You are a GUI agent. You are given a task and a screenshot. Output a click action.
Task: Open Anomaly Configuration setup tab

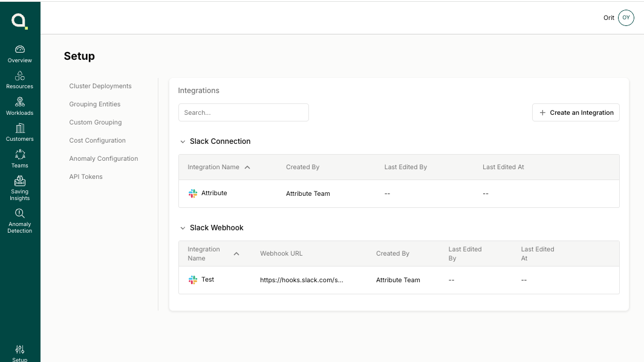point(103,158)
